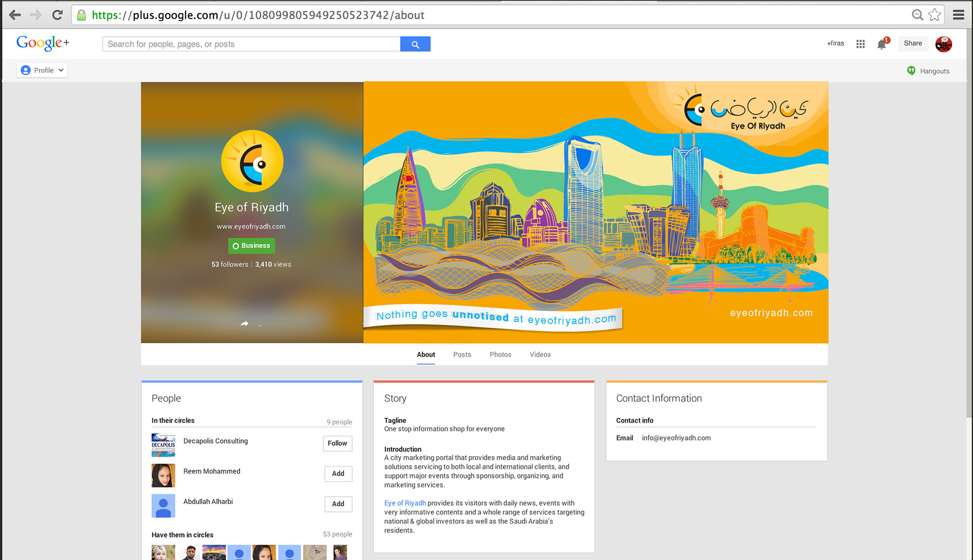
Task: Click the Eye of Riyadh profile name
Action: click(x=251, y=207)
